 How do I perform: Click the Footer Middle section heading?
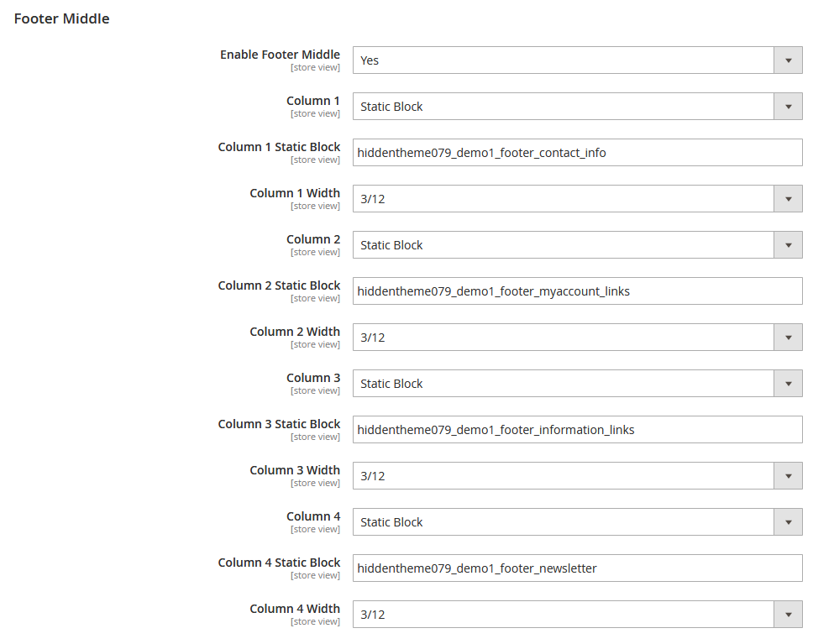62,18
